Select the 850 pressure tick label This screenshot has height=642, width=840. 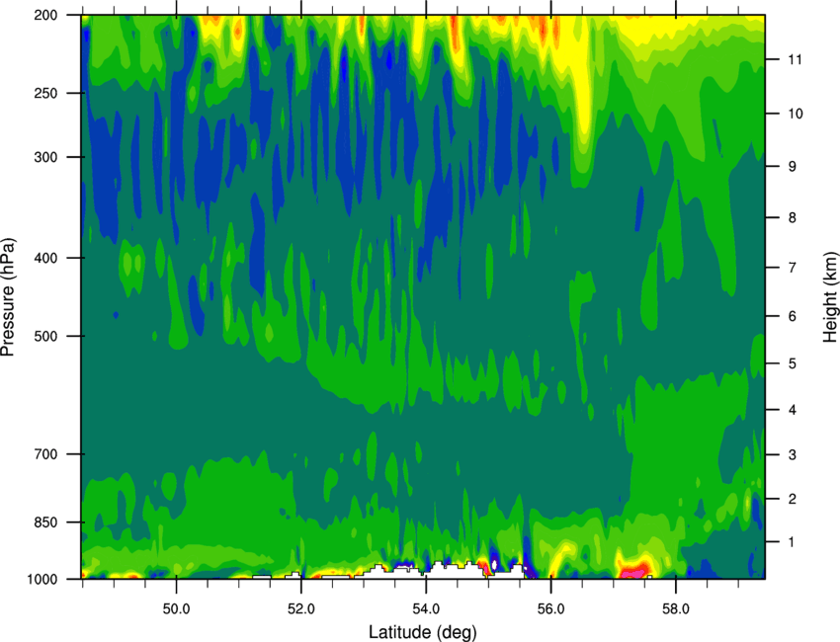point(46,522)
